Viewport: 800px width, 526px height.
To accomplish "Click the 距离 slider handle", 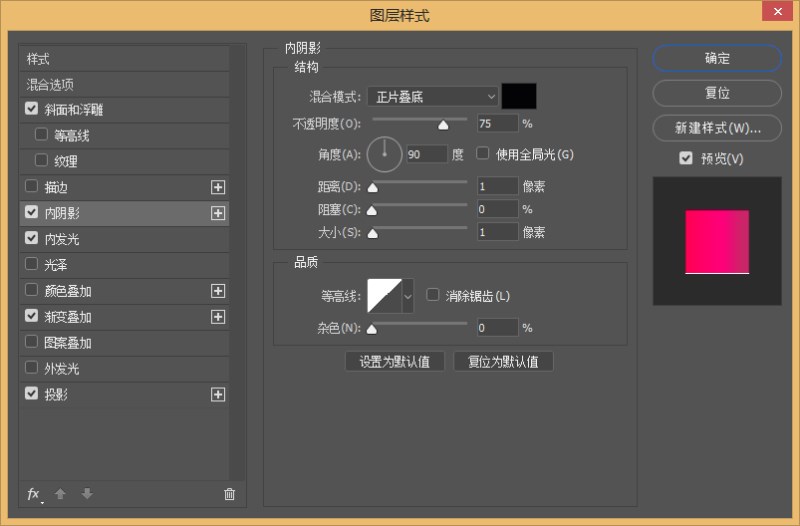I will (373, 188).
